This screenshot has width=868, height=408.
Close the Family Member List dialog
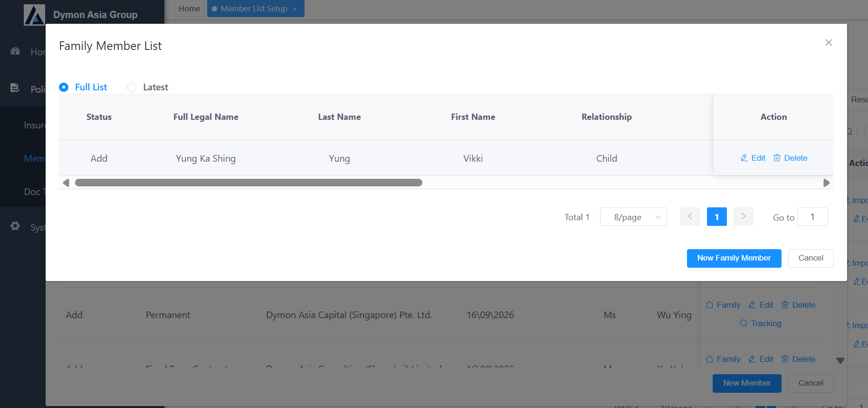[829, 42]
